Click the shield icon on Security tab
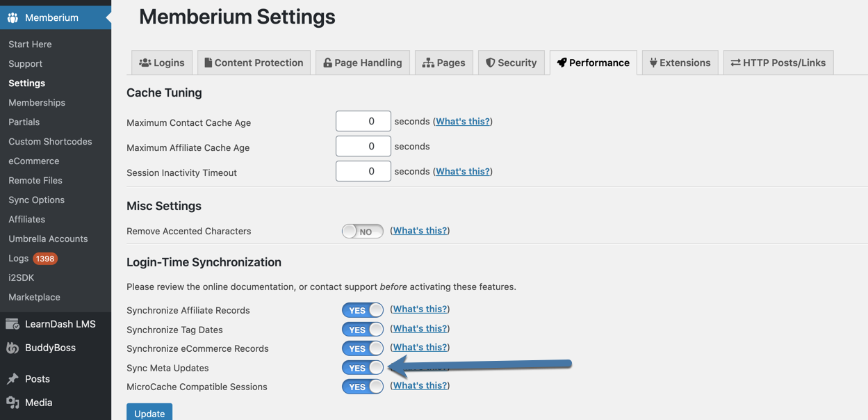Image resolution: width=868 pixels, height=420 pixels. click(x=490, y=63)
